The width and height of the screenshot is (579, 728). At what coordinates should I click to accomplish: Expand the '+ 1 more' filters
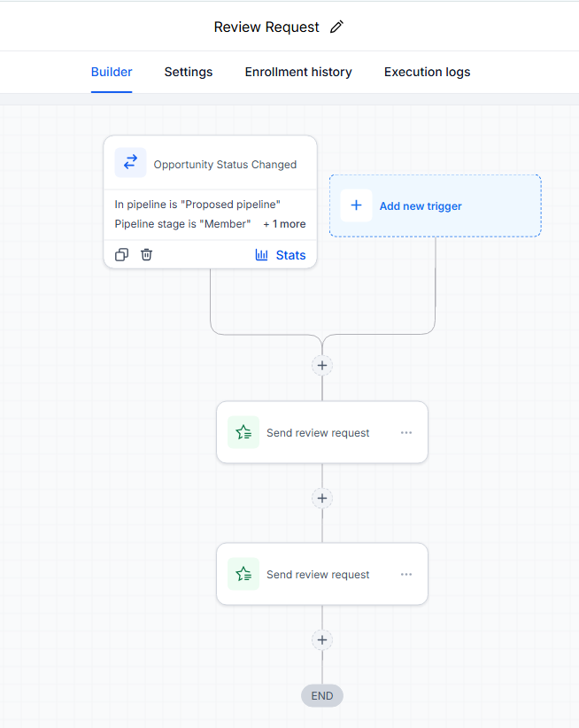pyautogui.click(x=284, y=224)
